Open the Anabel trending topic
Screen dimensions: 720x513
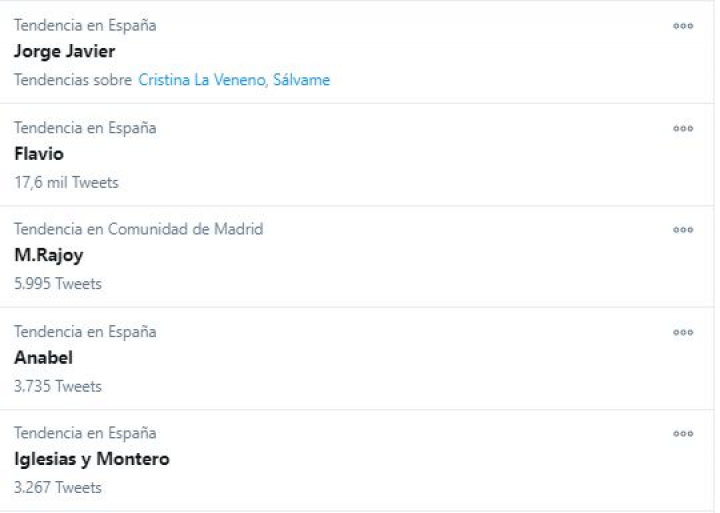click(x=43, y=357)
